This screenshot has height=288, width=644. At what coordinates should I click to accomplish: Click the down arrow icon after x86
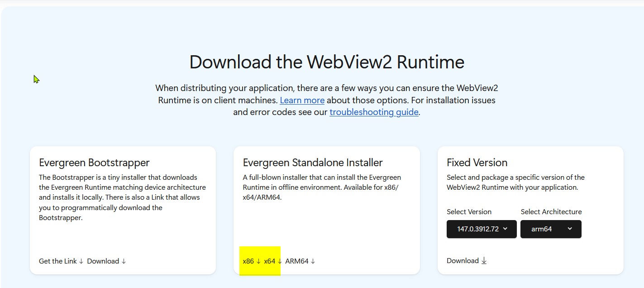[x=258, y=261]
